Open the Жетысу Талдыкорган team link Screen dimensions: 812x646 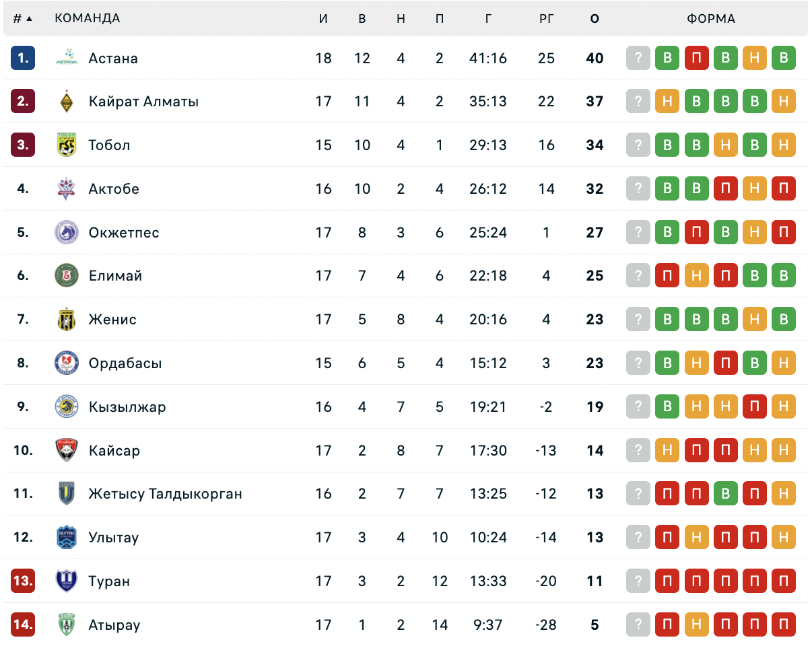click(166, 494)
